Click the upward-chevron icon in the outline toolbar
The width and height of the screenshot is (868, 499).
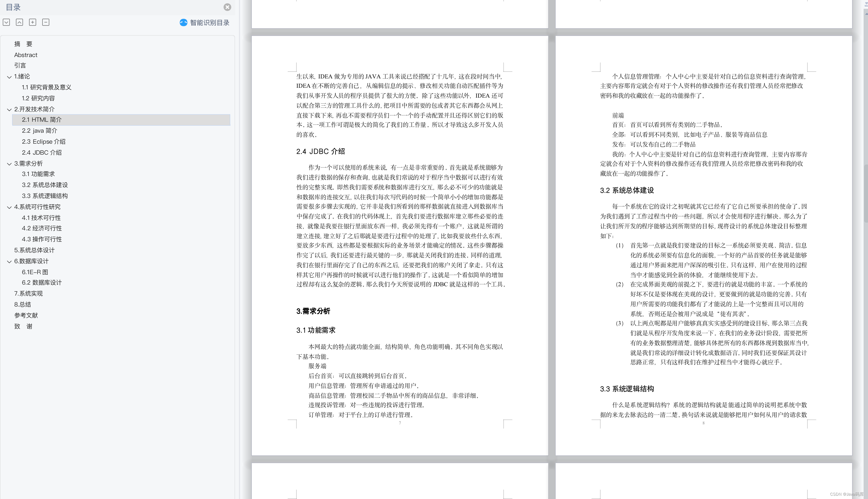(19, 22)
